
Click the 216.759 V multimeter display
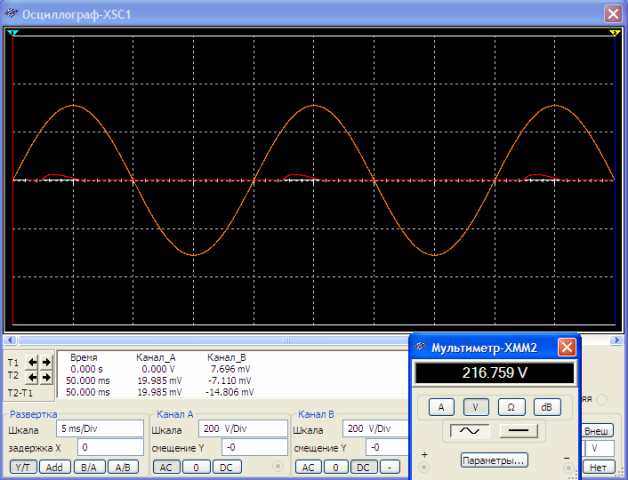(495, 373)
